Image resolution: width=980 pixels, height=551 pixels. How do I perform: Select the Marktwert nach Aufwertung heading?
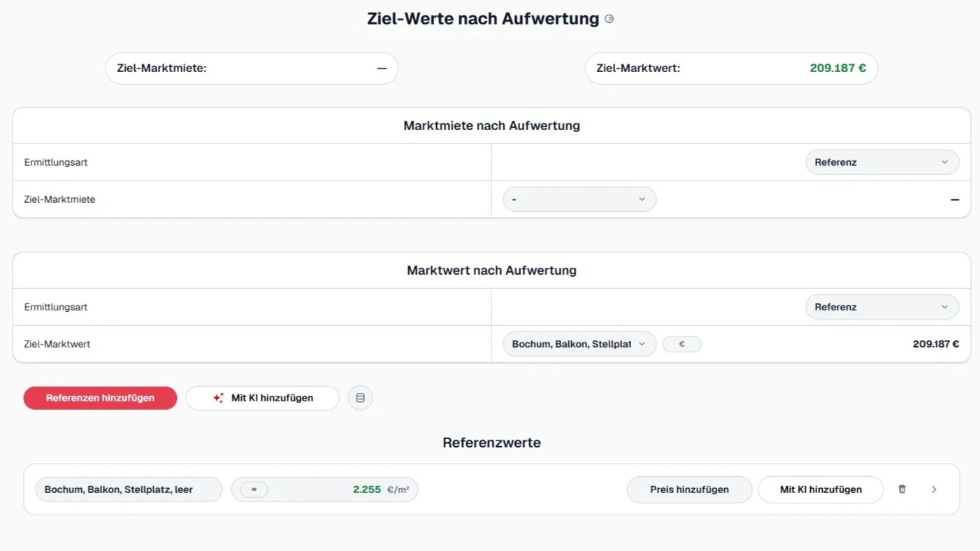(491, 271)
